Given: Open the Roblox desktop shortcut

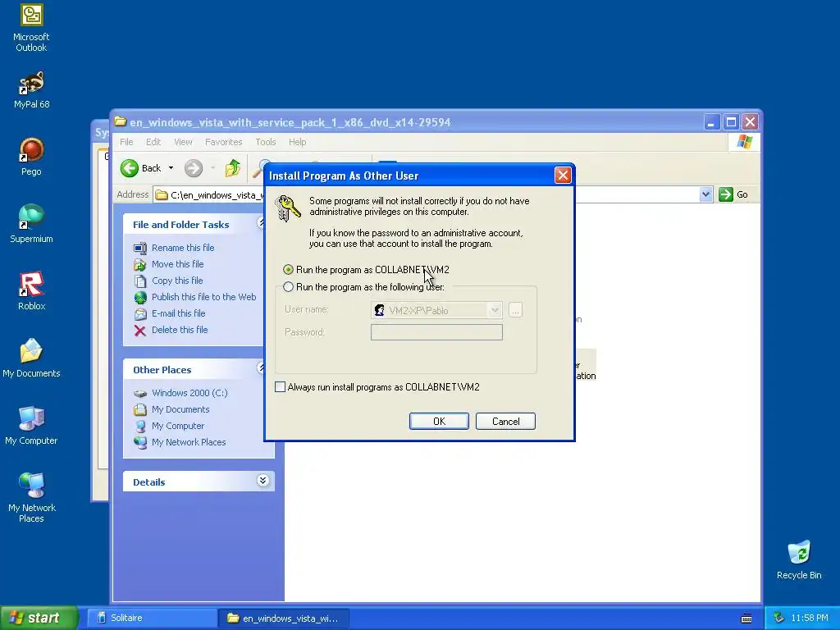Looking at the screenshot, I should (31, 291).
